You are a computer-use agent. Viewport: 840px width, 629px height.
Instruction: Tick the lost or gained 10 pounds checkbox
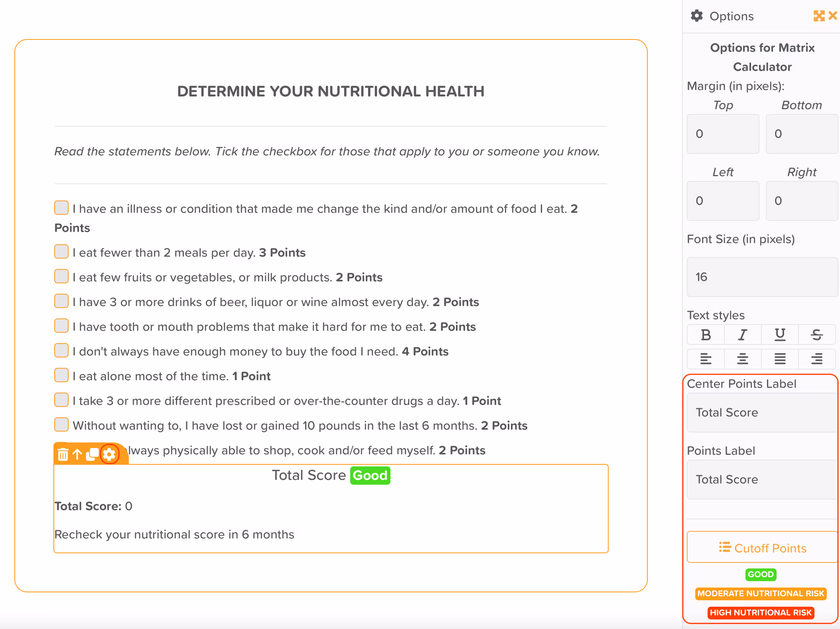point(61,425)
